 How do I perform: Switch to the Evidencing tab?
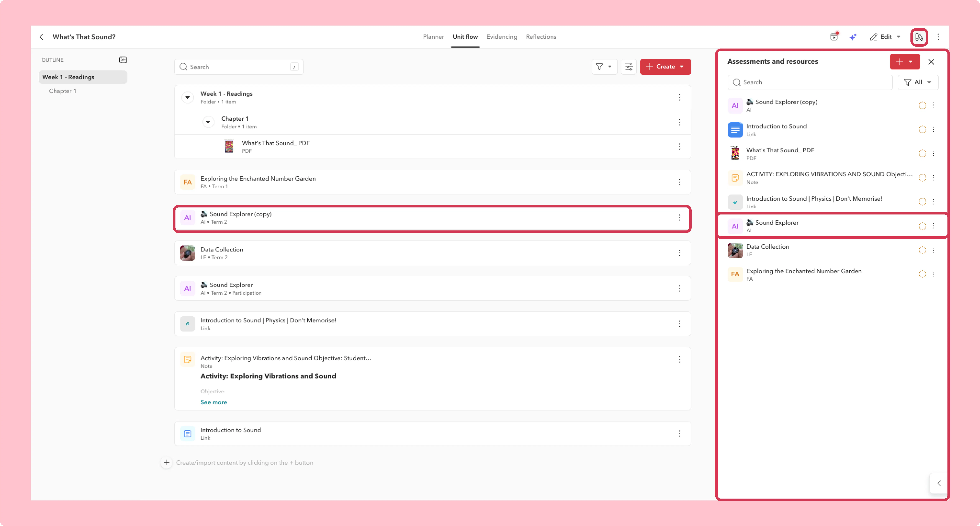[501, 37]
